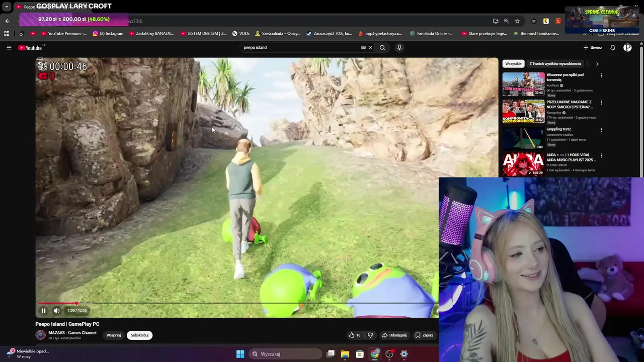Open the Windows Start menu
Viewport: 644px width, 362px height.
(240, 354)
